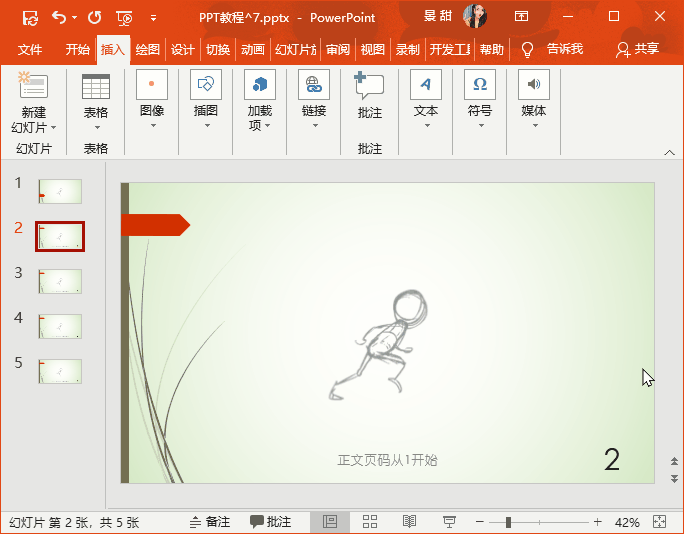684x534 pixels.
Task: Click the lightbulb Tell Me icon
Action: point(527,50)
